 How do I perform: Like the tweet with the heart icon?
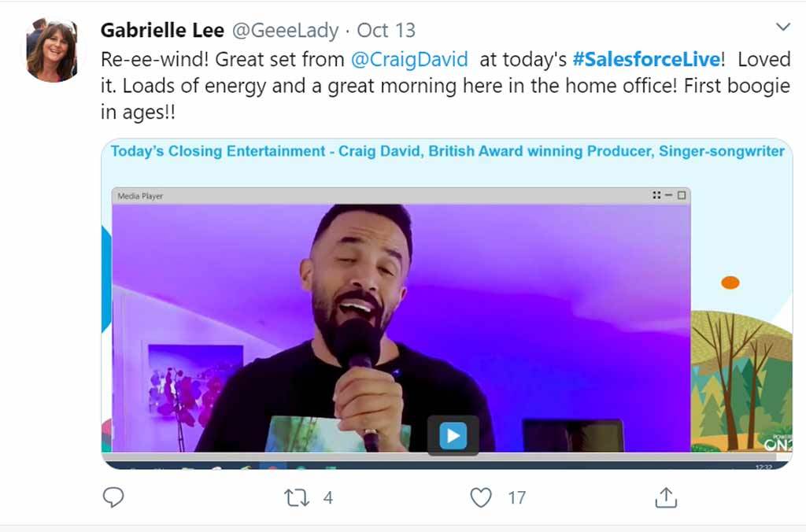pyautogui.click(x=481, y=497)
